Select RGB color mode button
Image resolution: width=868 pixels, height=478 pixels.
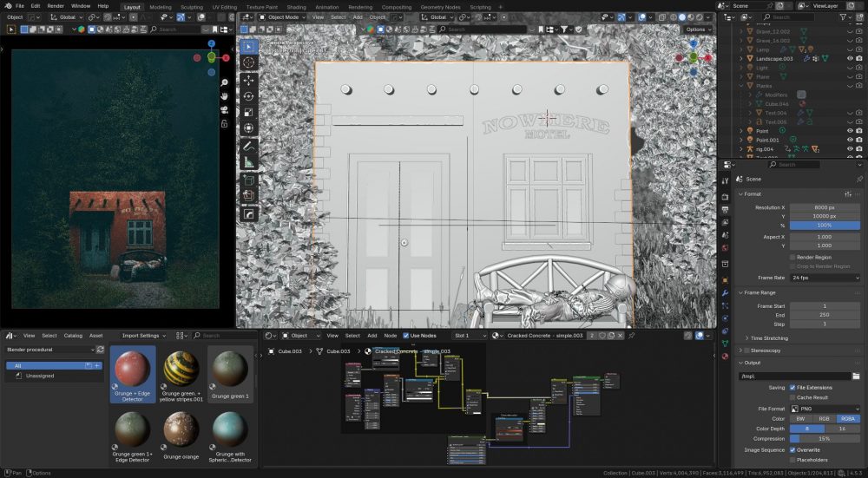coord(825,419)
